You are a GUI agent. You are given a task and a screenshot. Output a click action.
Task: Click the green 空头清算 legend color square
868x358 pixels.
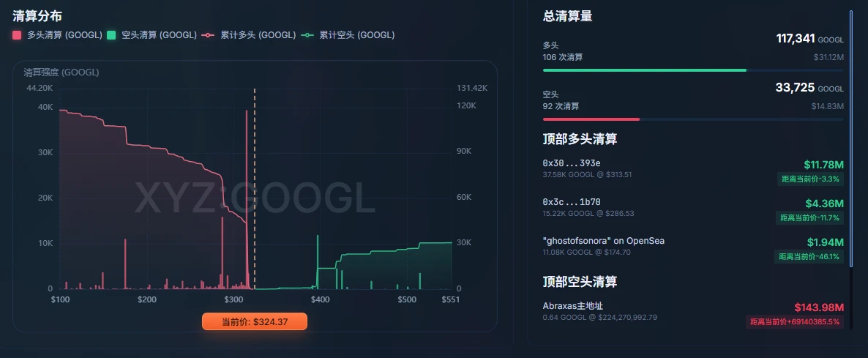111,35
